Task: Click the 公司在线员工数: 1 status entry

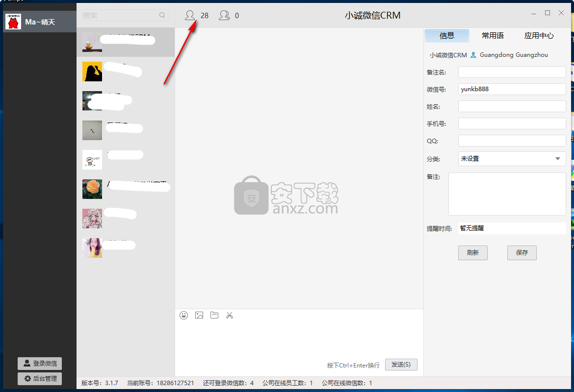Action: click(x=287, y=383)
